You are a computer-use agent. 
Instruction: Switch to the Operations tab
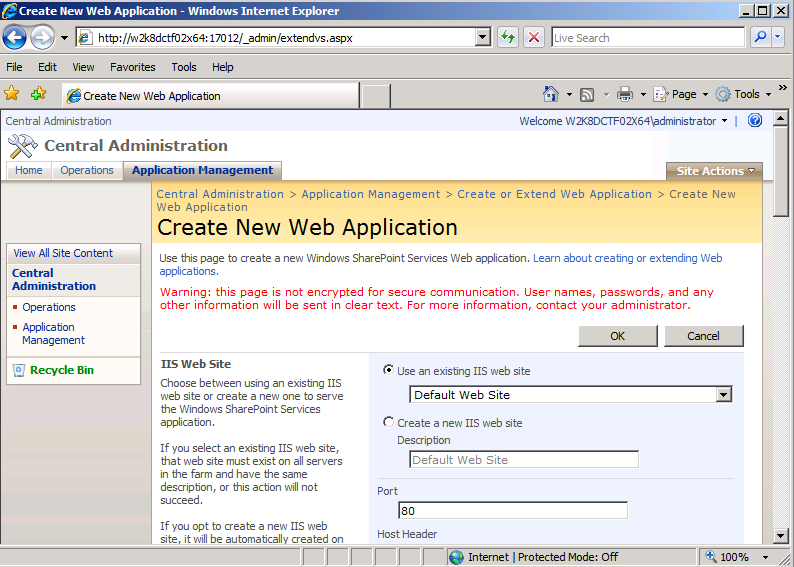click(x=87, y=170)
